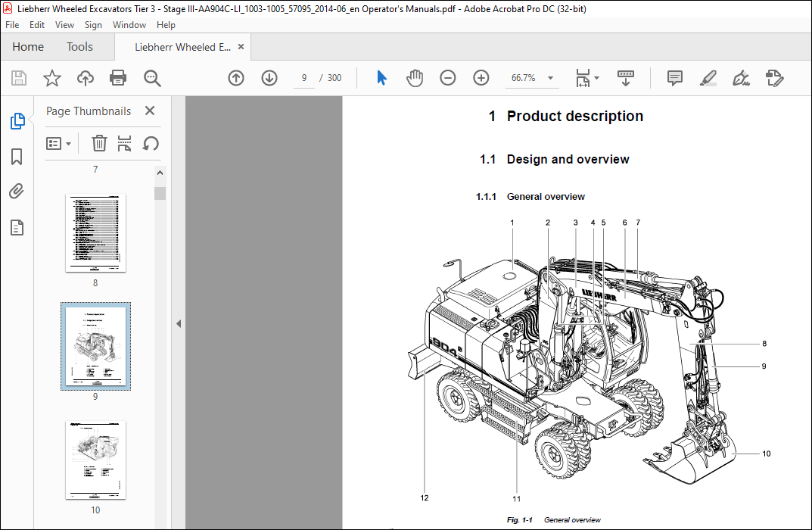Open Page Thumbnails navigation pane icon
Screen dimensions: 812x530
(17, 120)
